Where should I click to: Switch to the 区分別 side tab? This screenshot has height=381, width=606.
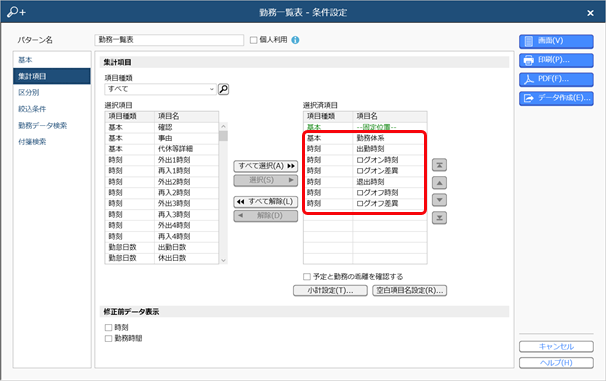pyautogui.click(x=52, y=92)
